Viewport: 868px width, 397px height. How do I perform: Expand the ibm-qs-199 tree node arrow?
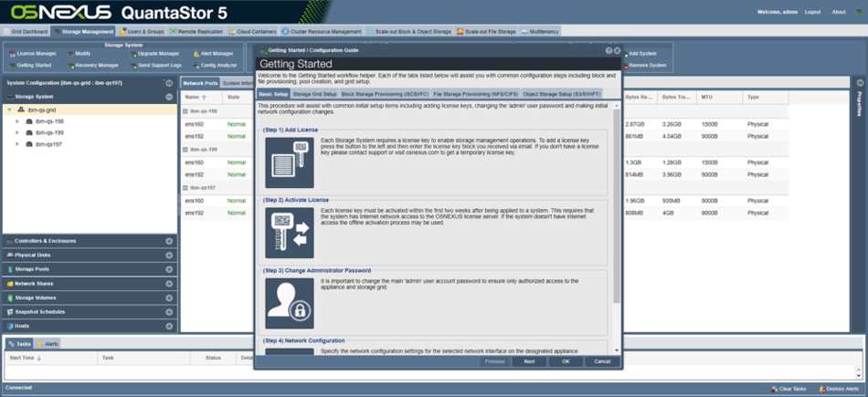click(17, 132)
